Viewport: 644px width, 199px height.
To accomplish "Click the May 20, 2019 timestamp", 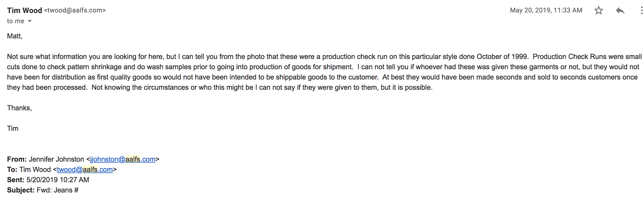I will pos(546,10).
